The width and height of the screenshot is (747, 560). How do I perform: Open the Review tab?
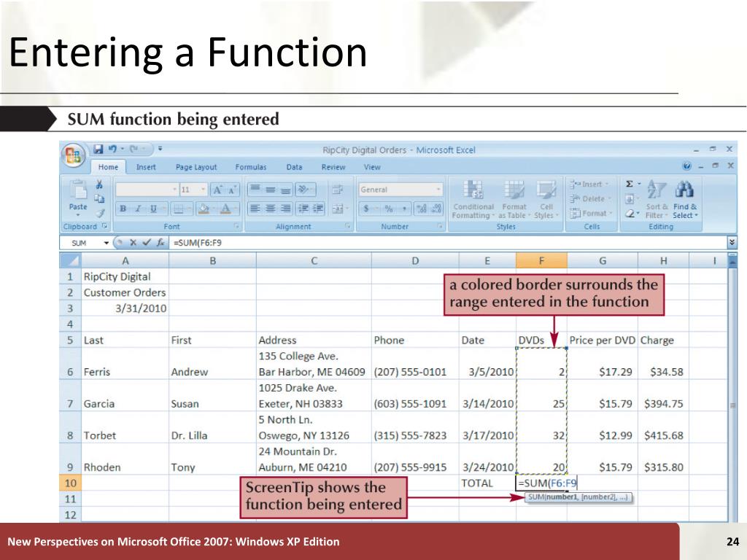click(333, 167)
